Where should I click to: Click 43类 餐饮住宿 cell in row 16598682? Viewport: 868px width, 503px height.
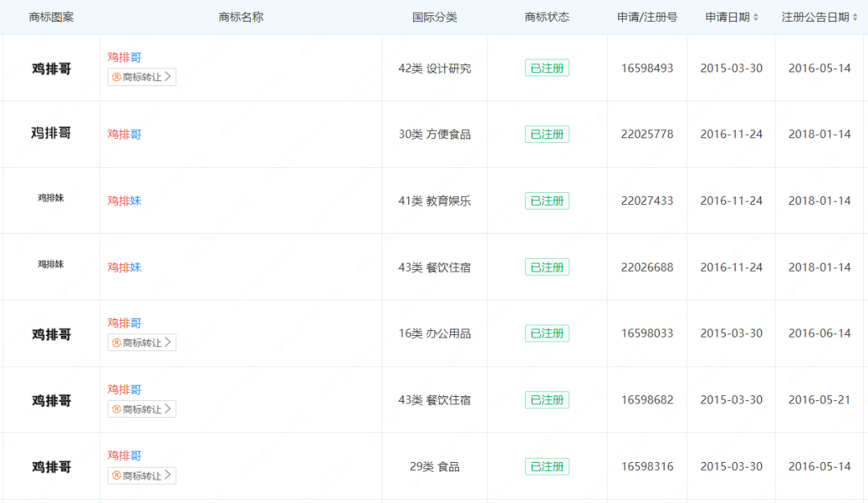[435, 399]
